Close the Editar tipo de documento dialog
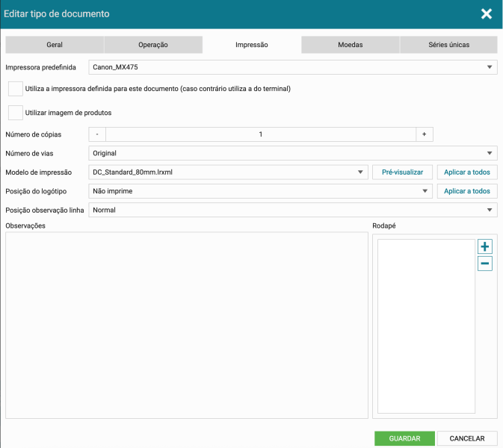 486,13
